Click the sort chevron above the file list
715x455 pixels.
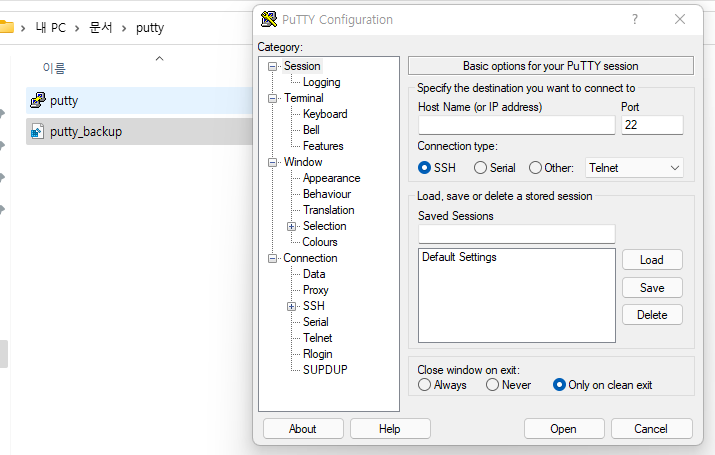(159, 58)
